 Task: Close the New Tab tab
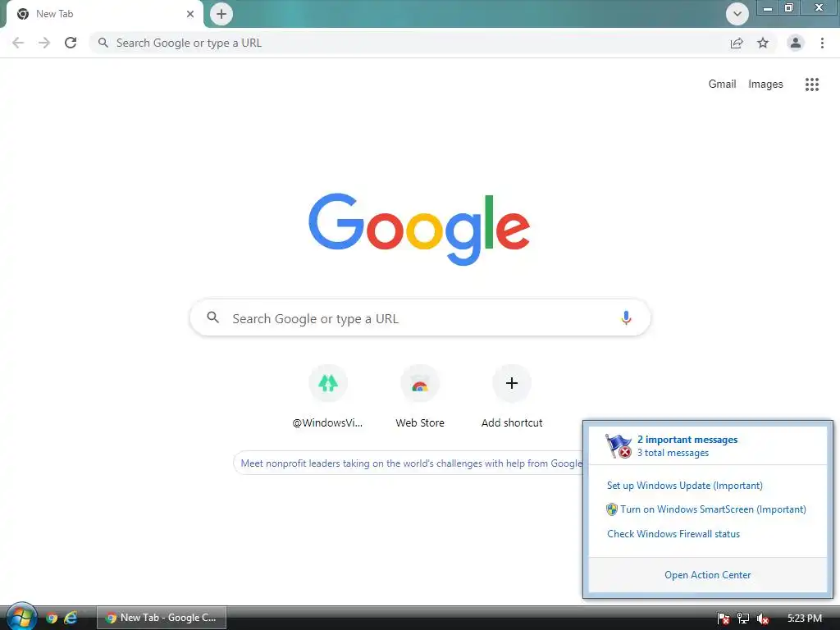pyautogui.click(x=190, y=14)
